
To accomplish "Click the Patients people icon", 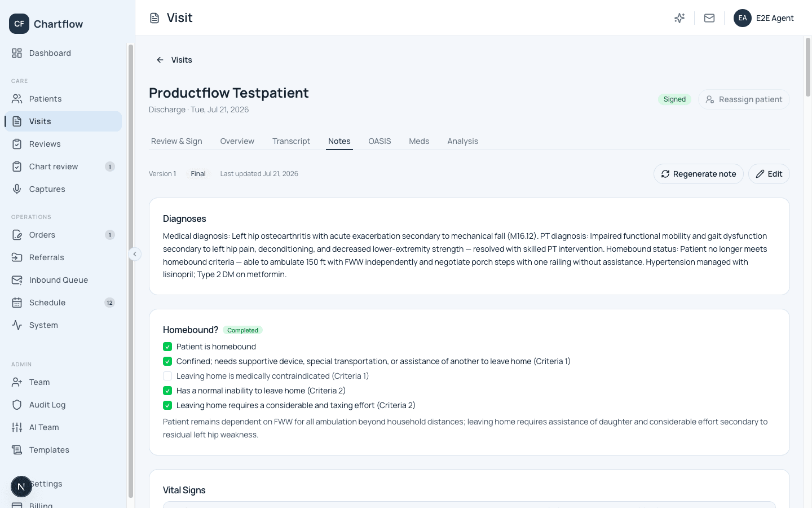I will click(x=17, y=99).
